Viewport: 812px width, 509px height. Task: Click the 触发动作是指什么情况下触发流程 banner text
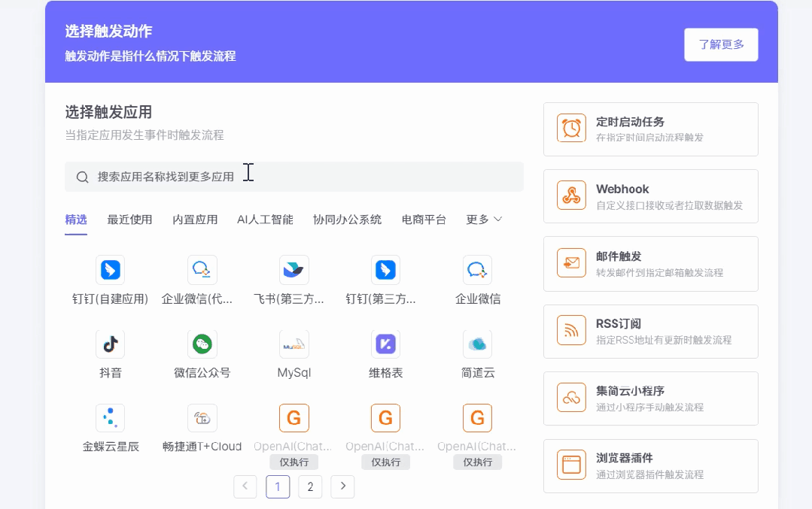pos(151,56)
